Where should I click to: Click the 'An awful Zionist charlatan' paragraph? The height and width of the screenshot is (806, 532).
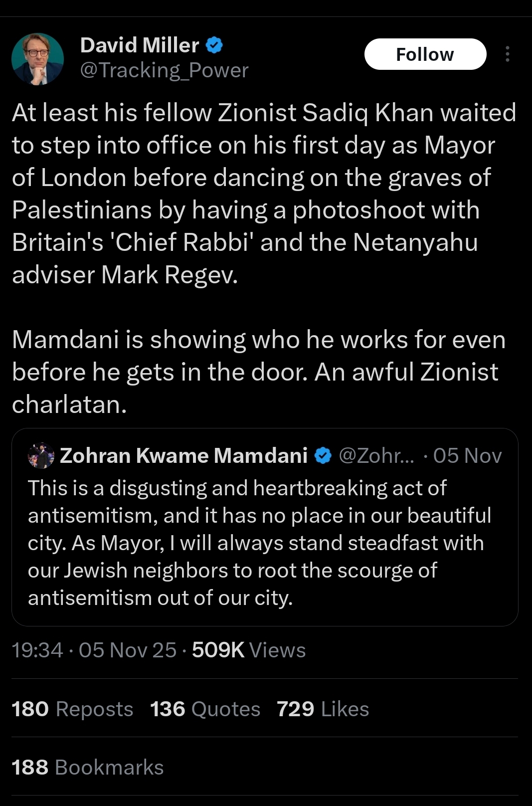[x=259, y=372]
